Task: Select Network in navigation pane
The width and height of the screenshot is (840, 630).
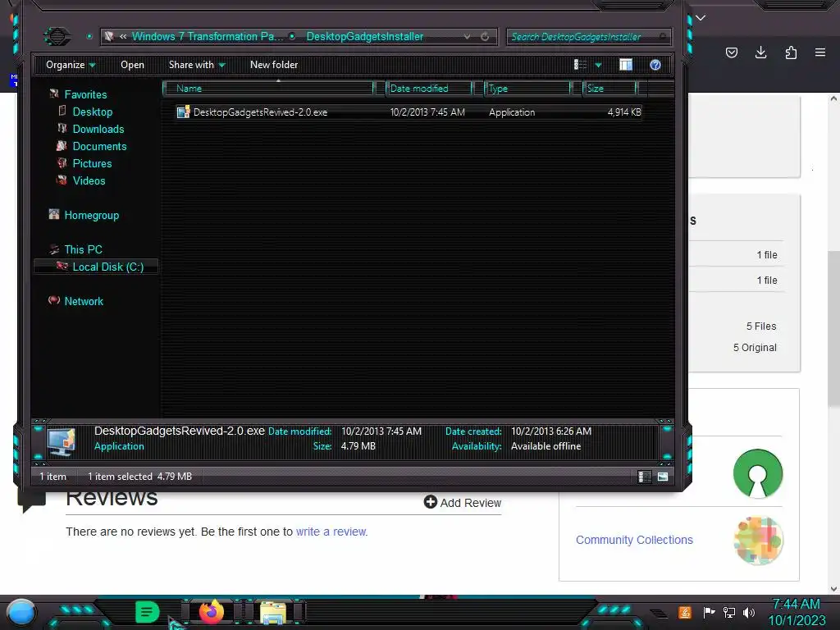Action: (84, 301)
